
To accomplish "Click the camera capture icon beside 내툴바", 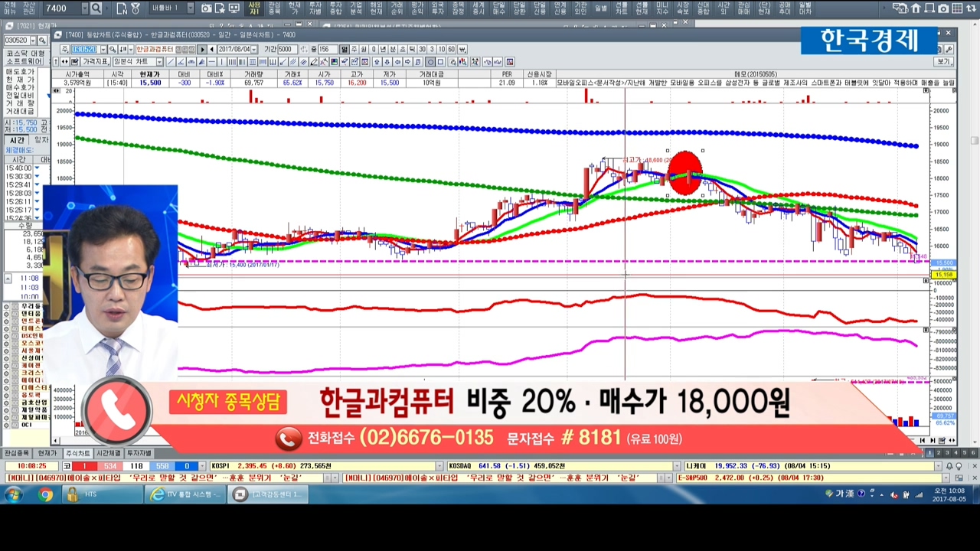I will click(207, 8).
